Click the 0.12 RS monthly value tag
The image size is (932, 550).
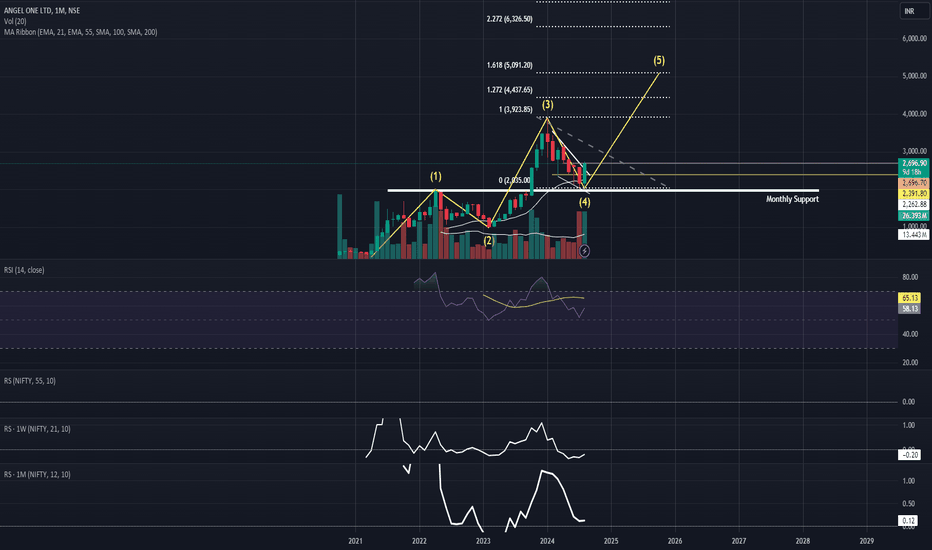pyautogui.click(x=909, y=521)
